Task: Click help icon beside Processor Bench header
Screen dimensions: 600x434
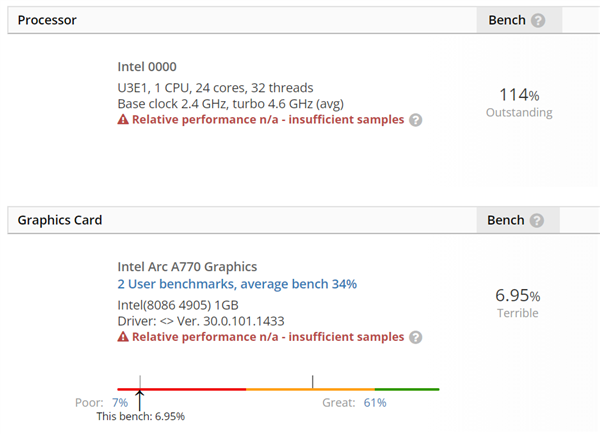Action: (x=538, y=21)
